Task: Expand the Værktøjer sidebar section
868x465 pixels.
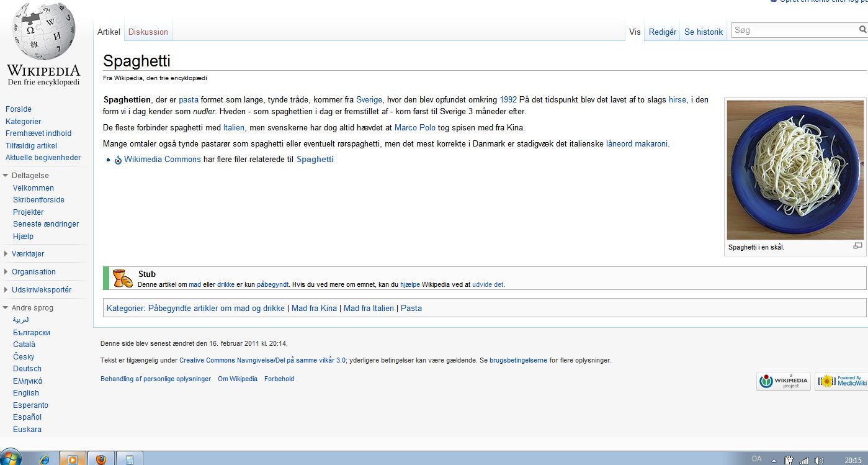Action: click(x=6, y=254)
